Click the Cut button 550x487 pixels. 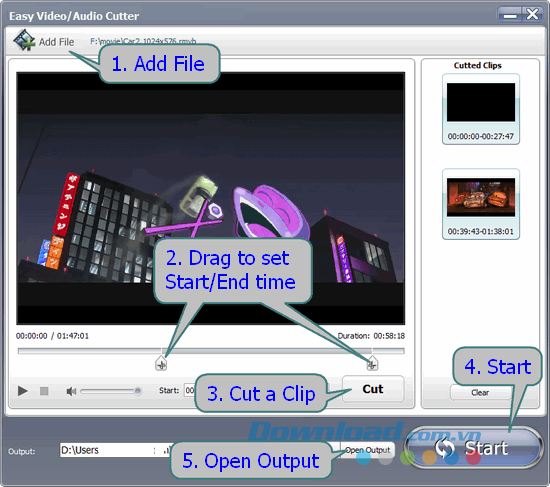373,389
